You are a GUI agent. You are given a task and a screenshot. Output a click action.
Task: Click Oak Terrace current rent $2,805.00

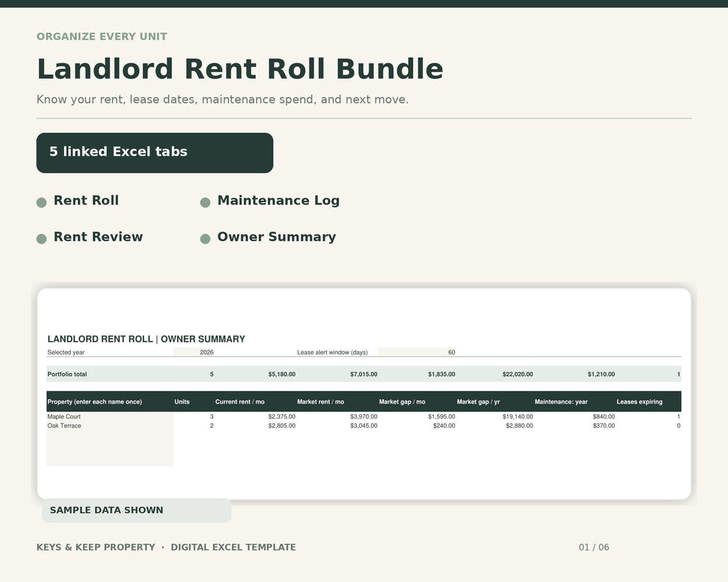tap(282, 426)
